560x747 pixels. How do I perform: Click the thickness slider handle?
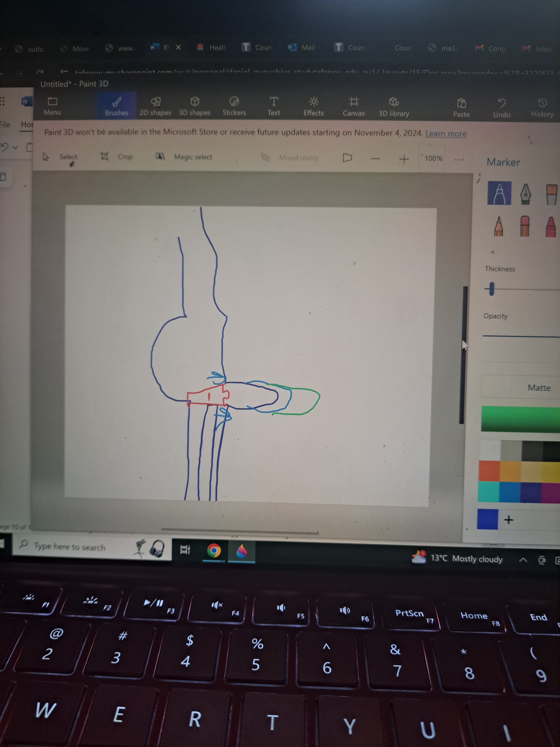point(492,289)
